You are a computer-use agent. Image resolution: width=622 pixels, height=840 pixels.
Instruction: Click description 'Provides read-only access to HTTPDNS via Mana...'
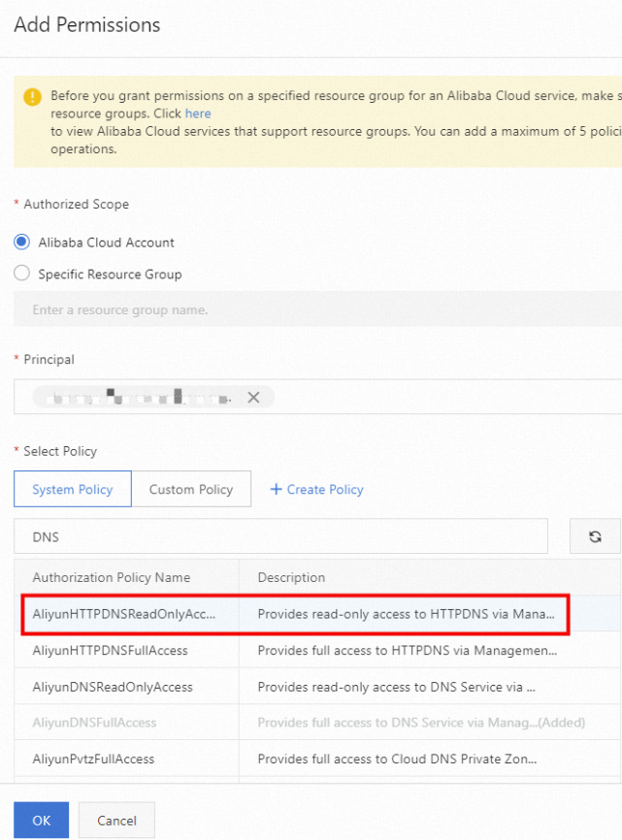[x=406, y=614]
